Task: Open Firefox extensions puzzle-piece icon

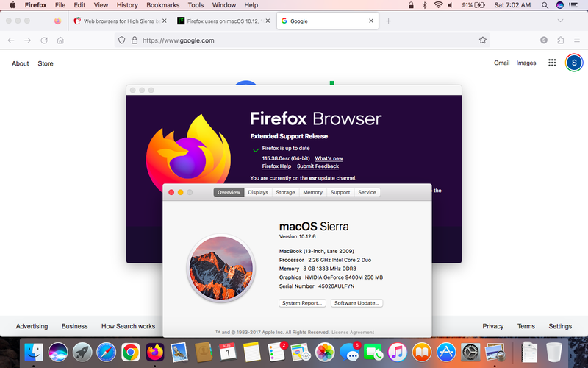Action: (x=561, y=40)
